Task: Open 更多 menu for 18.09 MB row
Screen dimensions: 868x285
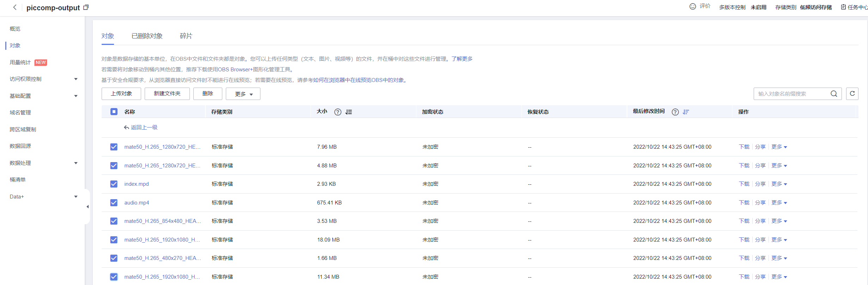Action: pyautogui.click(x=779, y=240)
